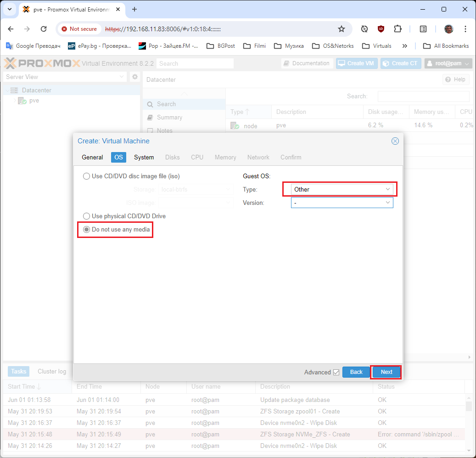The width and height of the screenshot is (476, 458).
Task: Open Chrome three-dot menu
Action: (x=465, y=29)
